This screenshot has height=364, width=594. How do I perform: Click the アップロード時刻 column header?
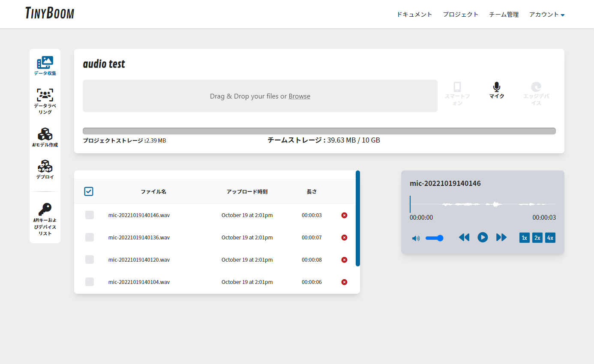(247, 192)
